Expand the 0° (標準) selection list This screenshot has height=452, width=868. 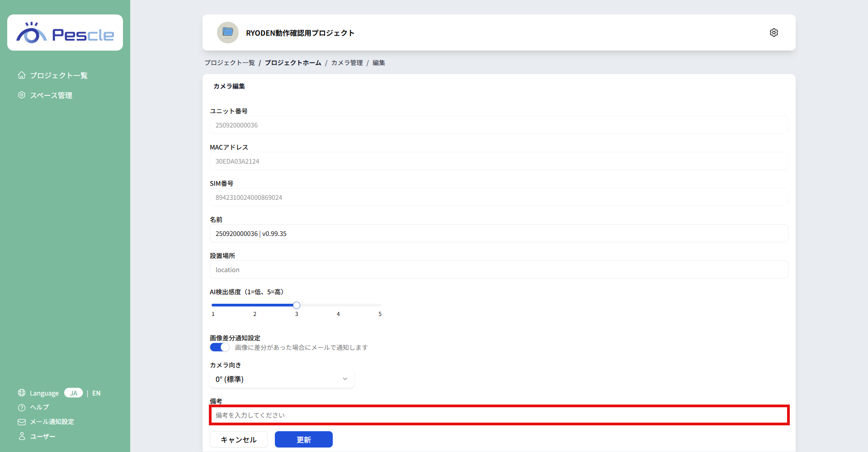pos(281,379)
